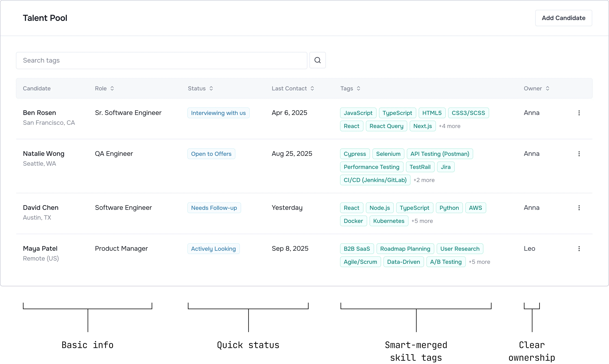The height and width of the screenshot is (364, 609).
Task: Click the Kubernetes skill tag
Action: click(x=389, y=221)
